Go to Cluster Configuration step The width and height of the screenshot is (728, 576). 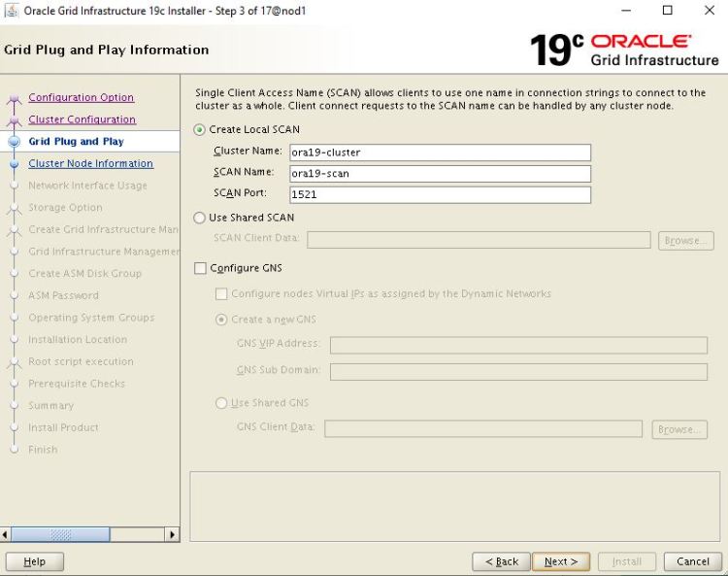pyautogui.click(x=82, y=119)
